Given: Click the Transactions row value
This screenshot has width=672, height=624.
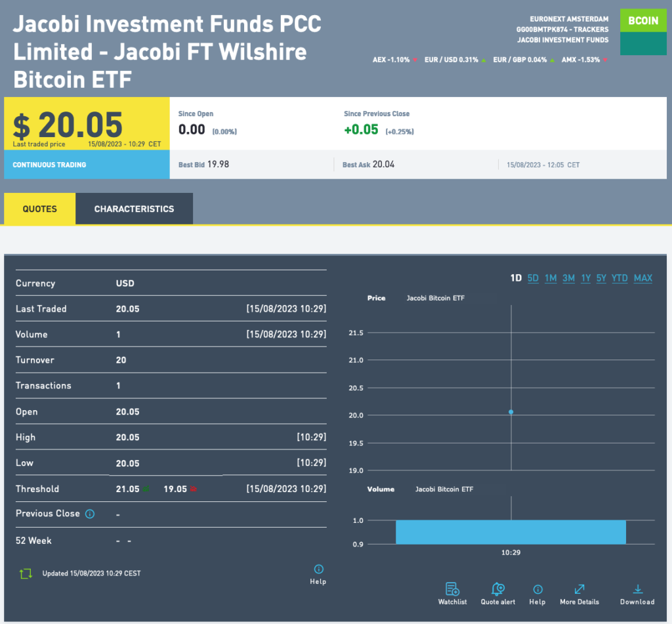Looking at the screenshot, I should (x=118, y=386).
